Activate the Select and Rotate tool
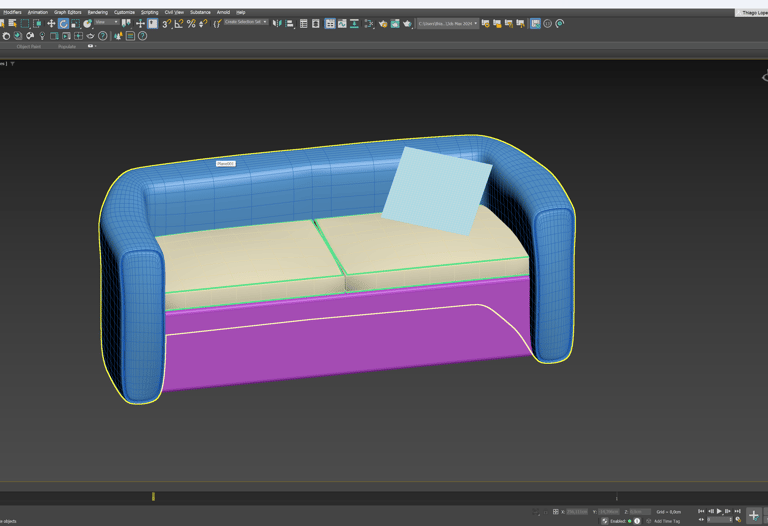The image size is (768, 526). [63, 23]
